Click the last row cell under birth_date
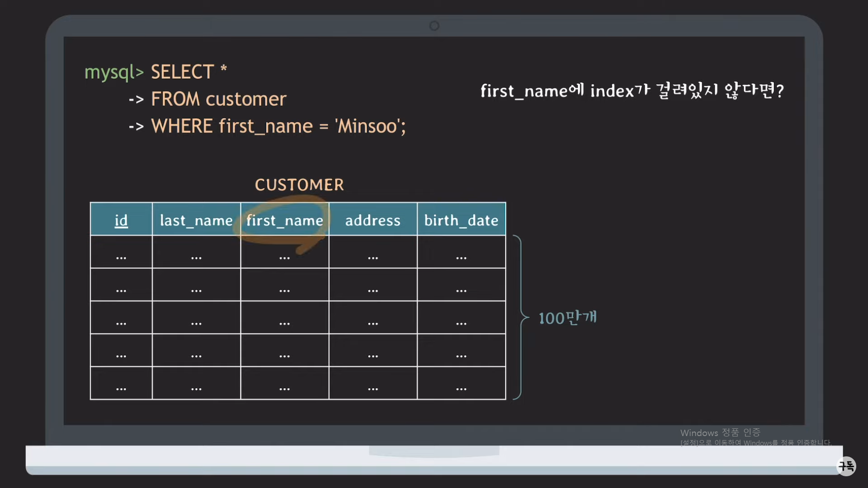Screen dimensions: 868x488 pos(461,383)
